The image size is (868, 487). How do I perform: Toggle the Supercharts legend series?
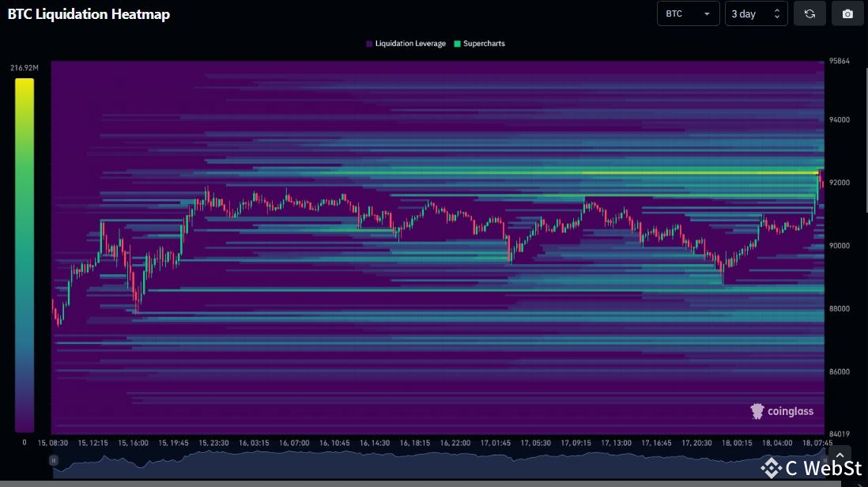point(479,43)
